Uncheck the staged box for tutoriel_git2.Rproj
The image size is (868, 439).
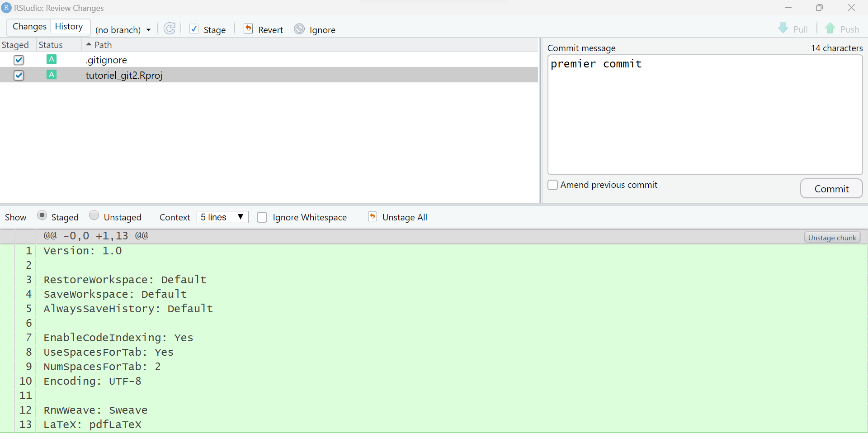pos(19,75)
